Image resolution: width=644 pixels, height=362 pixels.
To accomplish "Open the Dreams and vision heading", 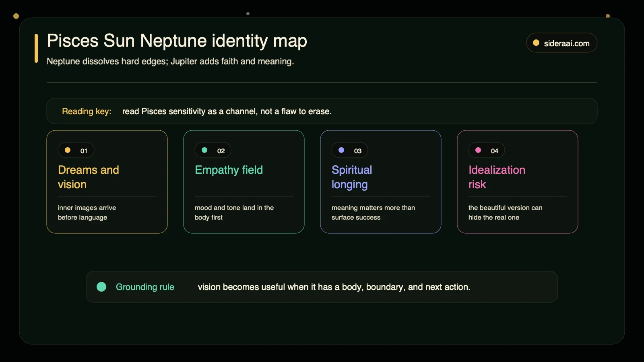I will (x=89, y=177).
